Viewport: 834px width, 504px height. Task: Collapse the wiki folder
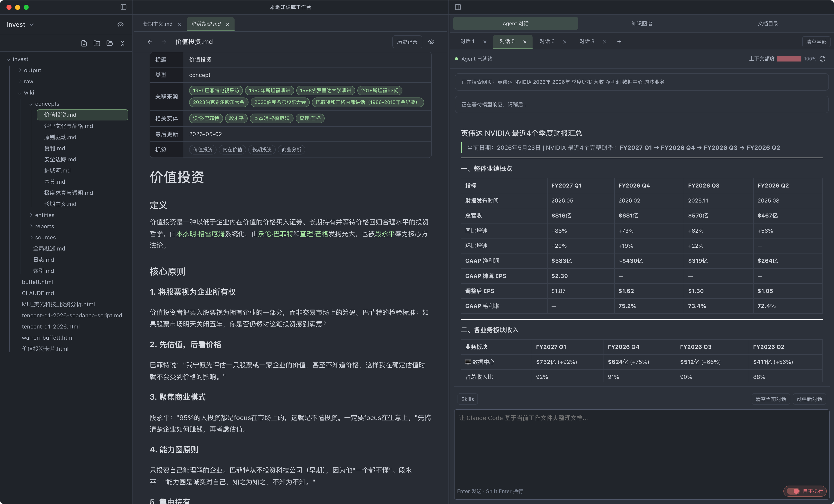coord(19,93)
